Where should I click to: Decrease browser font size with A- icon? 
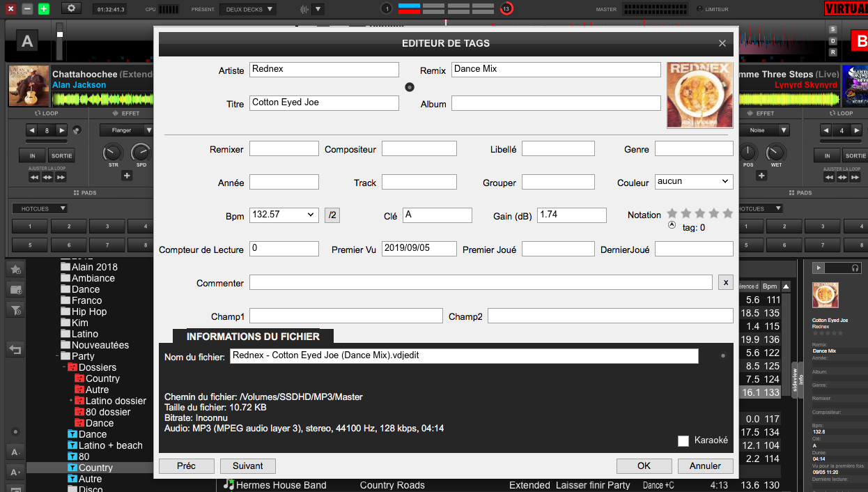click(x=15, y=451)
